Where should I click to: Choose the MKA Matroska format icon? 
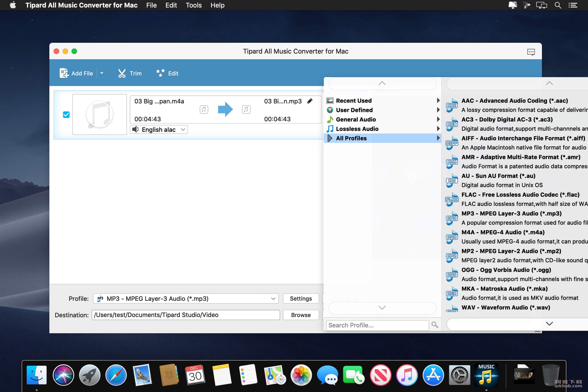[x=452, y=294]
